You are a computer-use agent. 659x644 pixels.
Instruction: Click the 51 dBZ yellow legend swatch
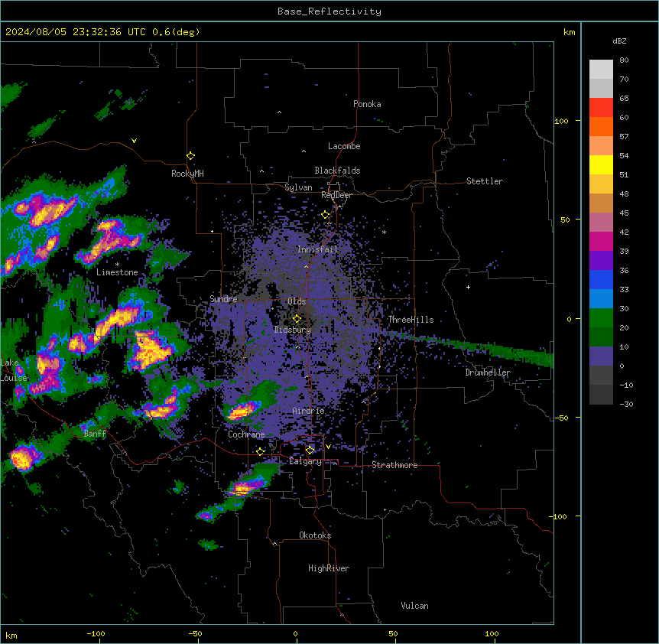click(x=601, y=164)
